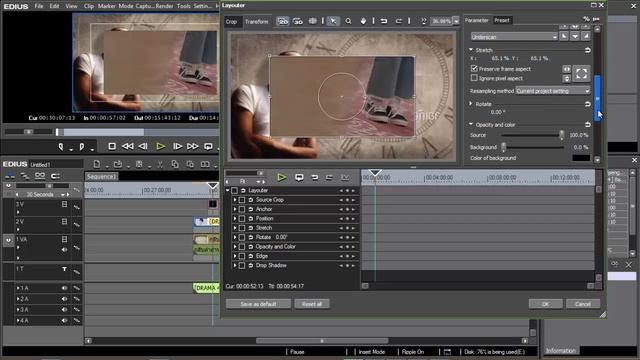Image resolution: width=640 pixels, height=360 pixels.
Task: Toggle mute speaker icon on track 1A
Action: point(64,288)
